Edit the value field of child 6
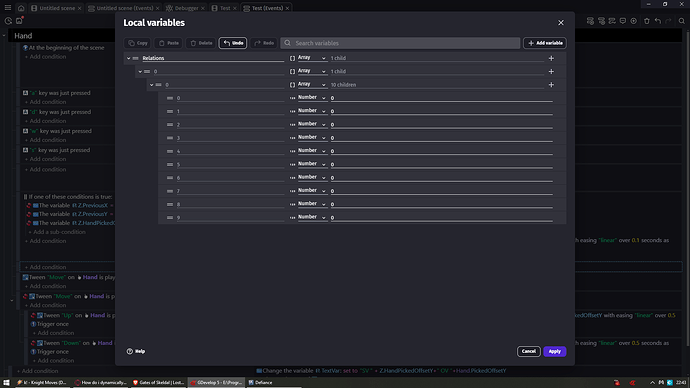This screenshot has width=690, height=388. pyautogui.click(x=441, y=178)
